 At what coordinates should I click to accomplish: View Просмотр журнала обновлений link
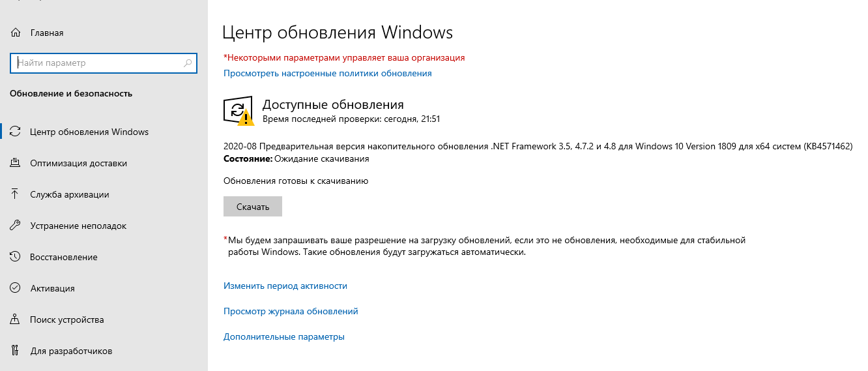(291, 311)
